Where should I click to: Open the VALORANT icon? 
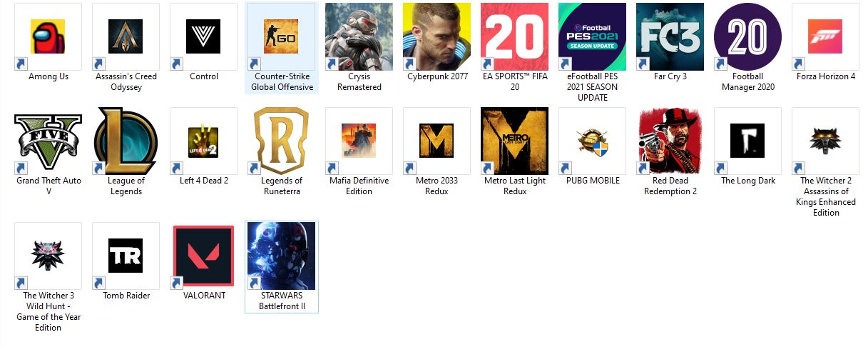pyautogui.click(x=203, y=256)
